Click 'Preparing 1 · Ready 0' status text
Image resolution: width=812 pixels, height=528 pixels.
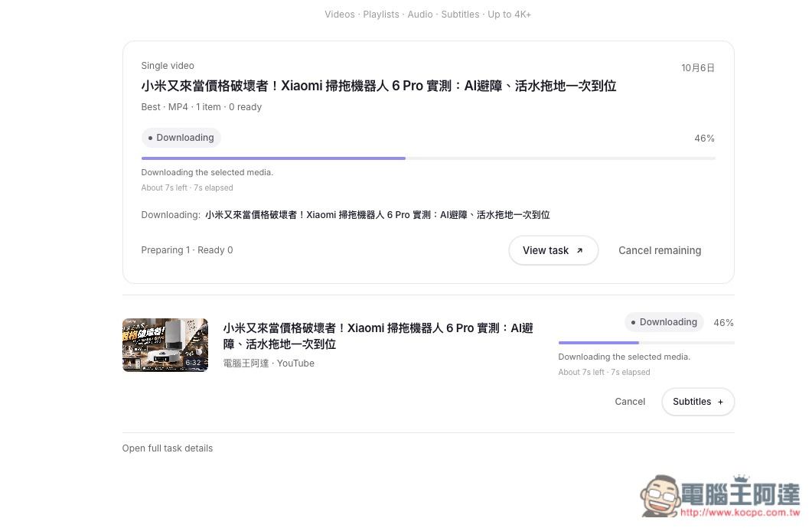pos(187,250)
